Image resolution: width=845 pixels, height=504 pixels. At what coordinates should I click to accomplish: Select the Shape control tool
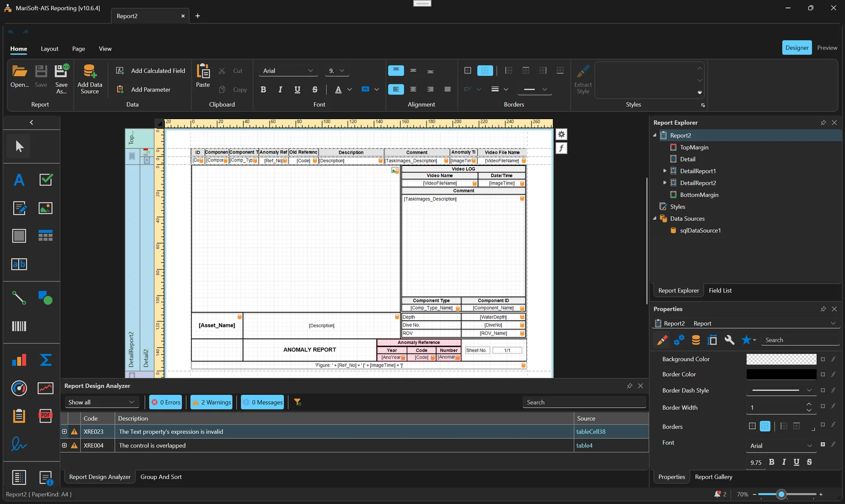(x=45, y=298)
